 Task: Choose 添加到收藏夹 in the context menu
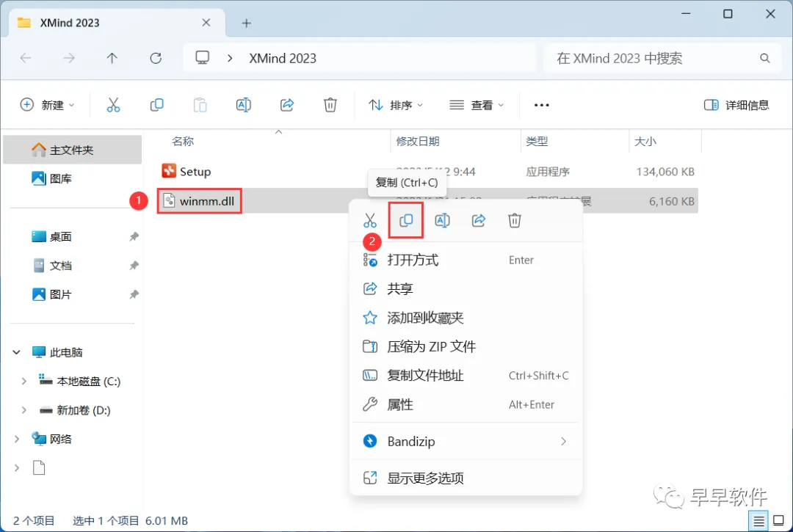click(x=466, y=318)
